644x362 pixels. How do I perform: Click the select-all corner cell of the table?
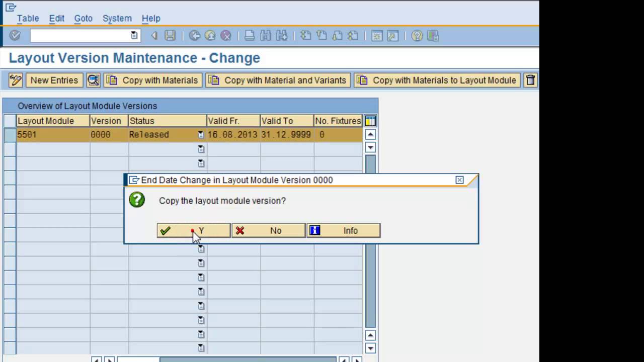point(10,121)
